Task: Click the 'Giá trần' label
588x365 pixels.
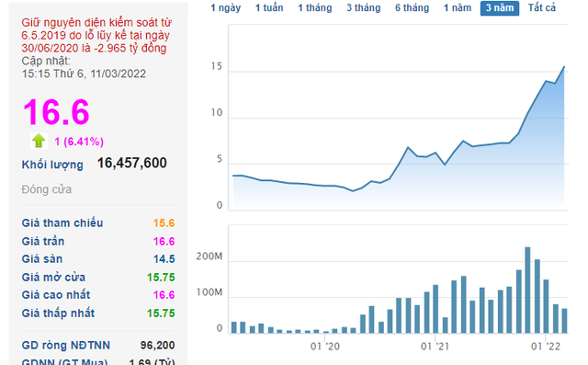Action: pos(43,241)
